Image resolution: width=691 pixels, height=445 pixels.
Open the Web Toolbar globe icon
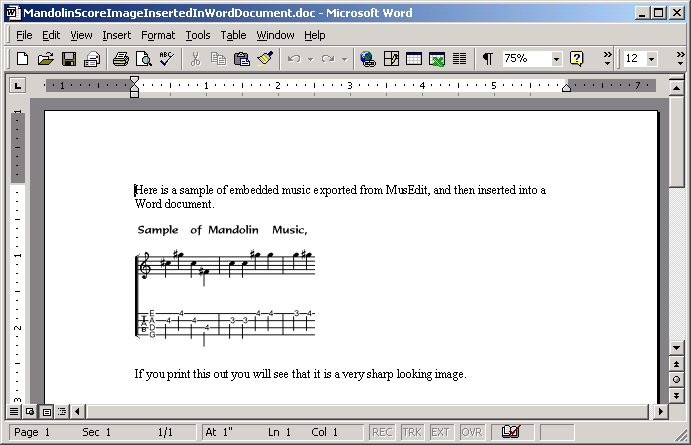coord(367,59)
